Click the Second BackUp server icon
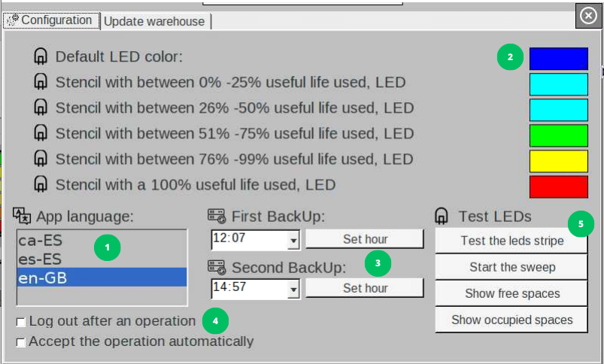The image size is (604, 364). coord(217,267)
